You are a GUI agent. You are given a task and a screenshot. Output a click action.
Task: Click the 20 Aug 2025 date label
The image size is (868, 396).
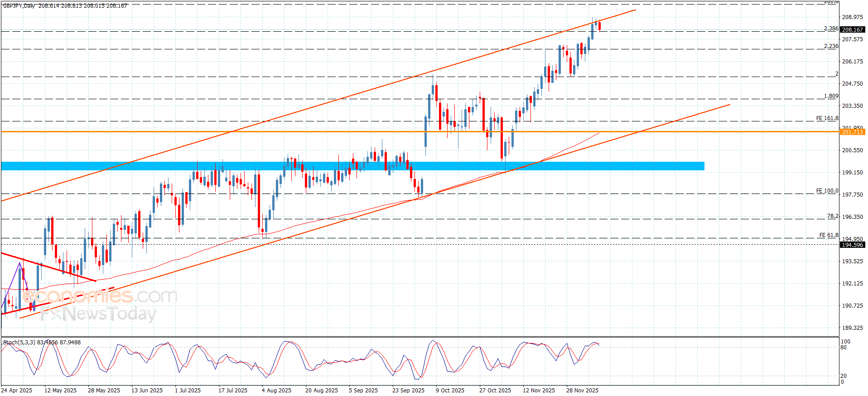322,391
